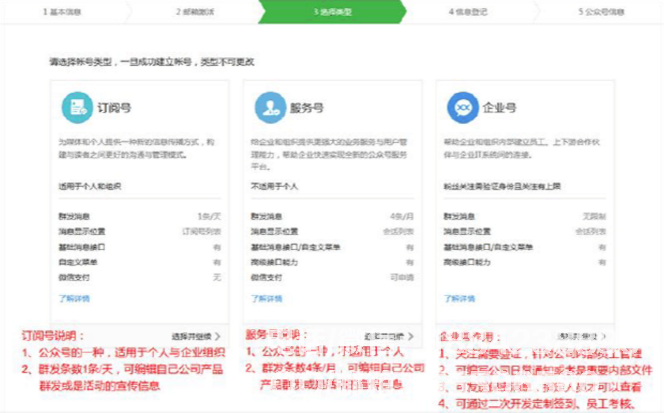Click 自定义菜单 row in 订阅号 card
This screenshot has height=413, width=664.
click(x=140, y=262)
